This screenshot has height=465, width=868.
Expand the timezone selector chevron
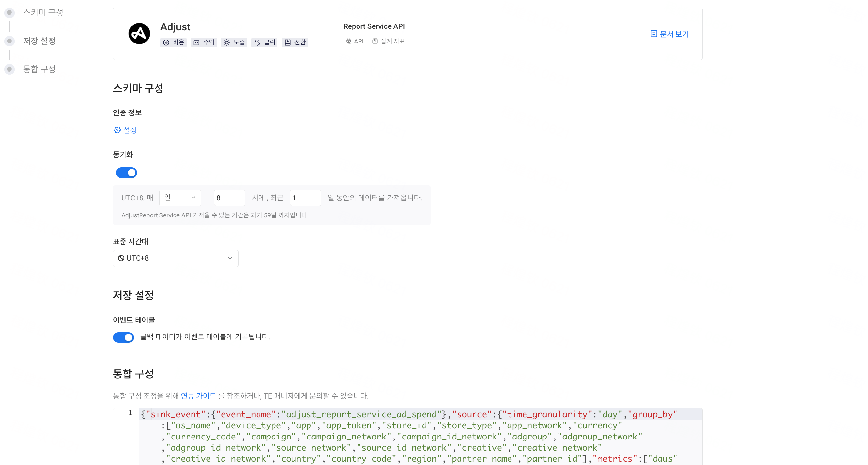point(230,258)
